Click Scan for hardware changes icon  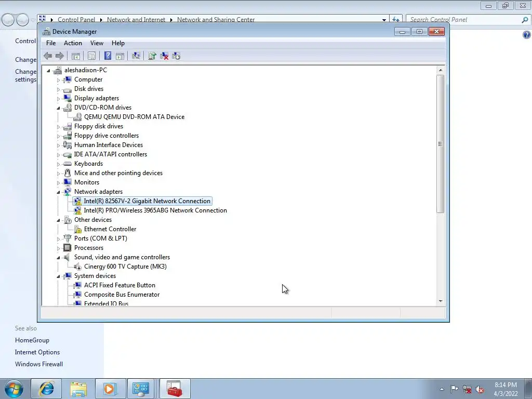point(136,56)
